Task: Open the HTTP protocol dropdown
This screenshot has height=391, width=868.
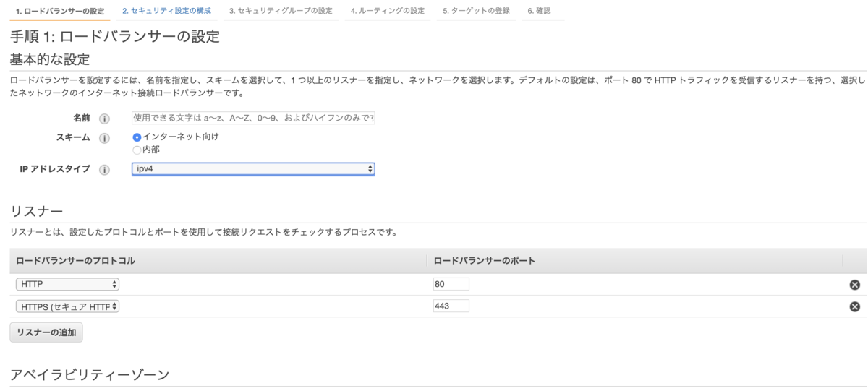Action: (x=67, y=285)
